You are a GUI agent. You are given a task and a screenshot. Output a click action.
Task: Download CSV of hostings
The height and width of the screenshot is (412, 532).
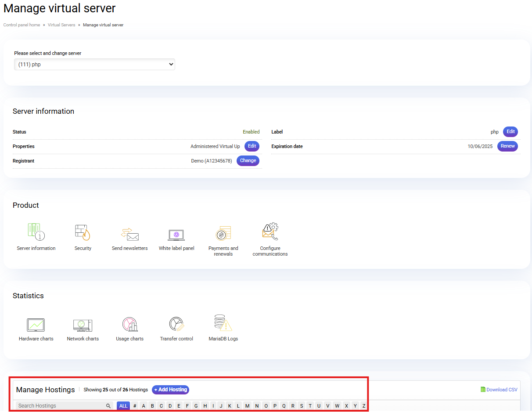coord(499,390)
